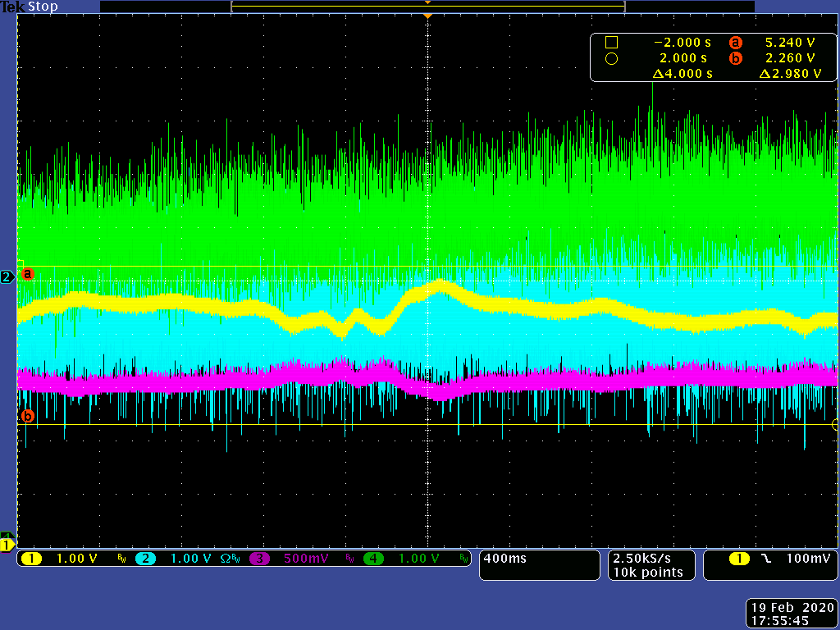This screenshot has width=840, height=630.
Task: Select the channel 3 magenta badge
Action: coord(260,559)
